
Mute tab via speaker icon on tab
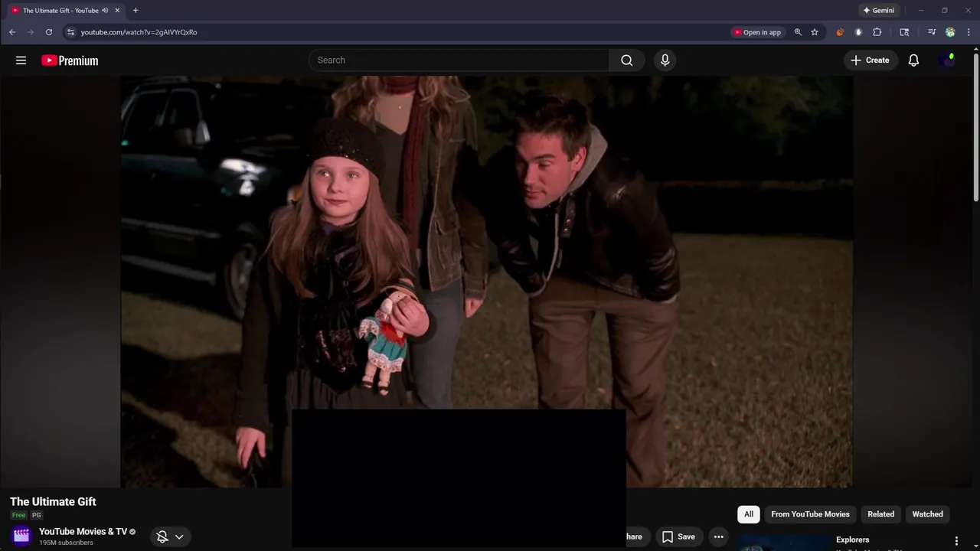[x=105, y=11]
